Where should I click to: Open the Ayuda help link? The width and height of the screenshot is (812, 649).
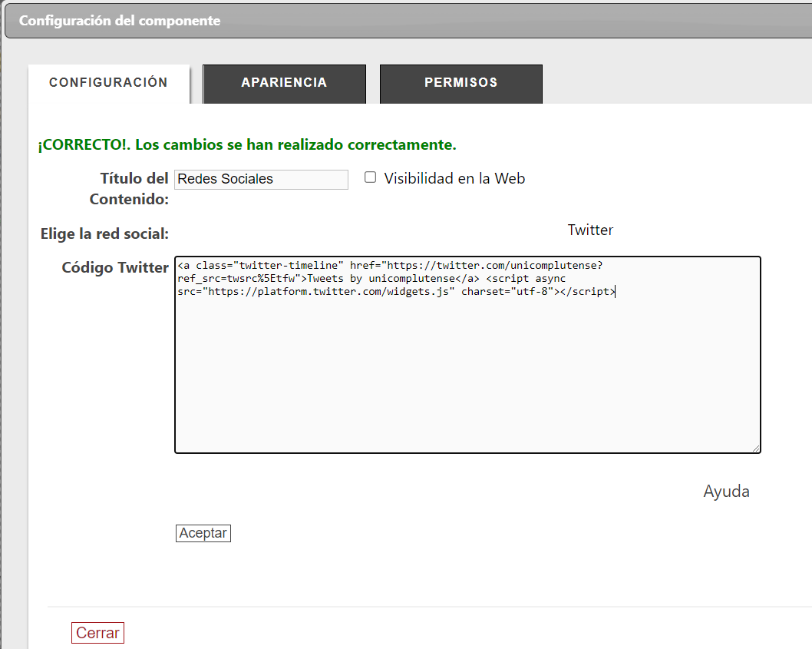click(x=726, y=492)
